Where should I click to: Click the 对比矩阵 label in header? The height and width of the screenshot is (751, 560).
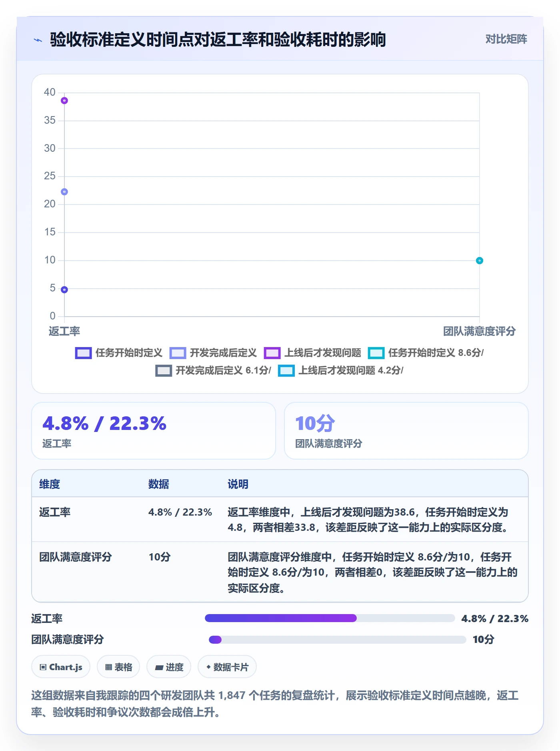(x=506, y=39)
